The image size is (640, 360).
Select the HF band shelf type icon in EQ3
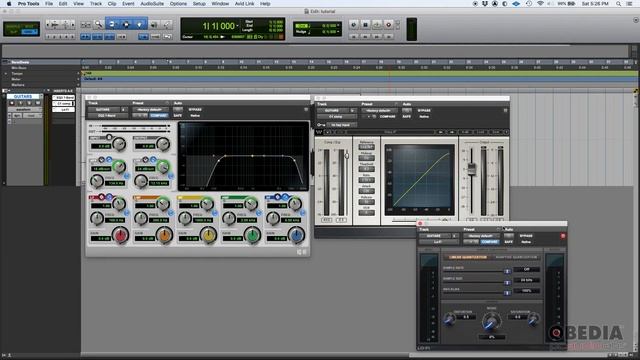285,197
